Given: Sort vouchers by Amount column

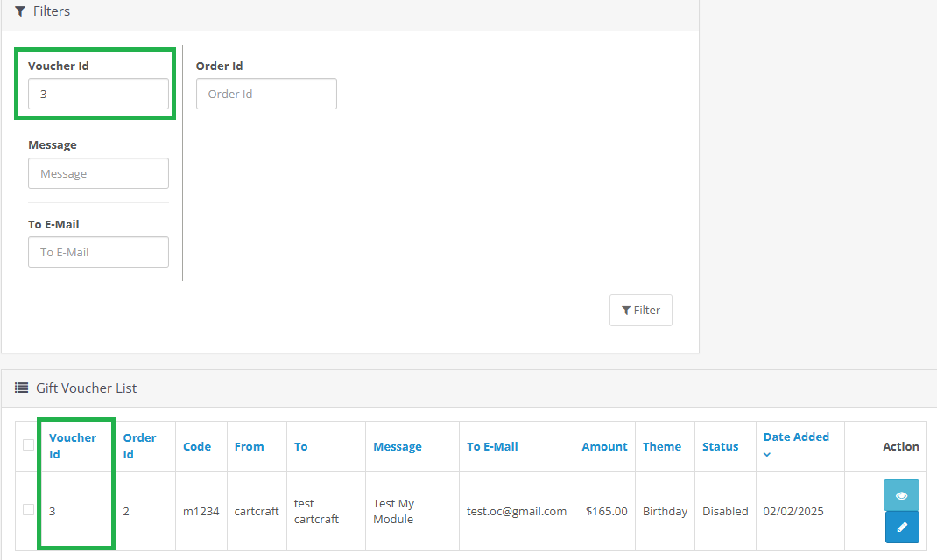Looking at the screenshot, I should point(604,446).
